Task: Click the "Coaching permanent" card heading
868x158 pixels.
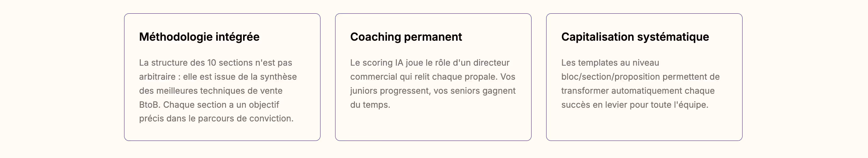Action: click(406, 37)
